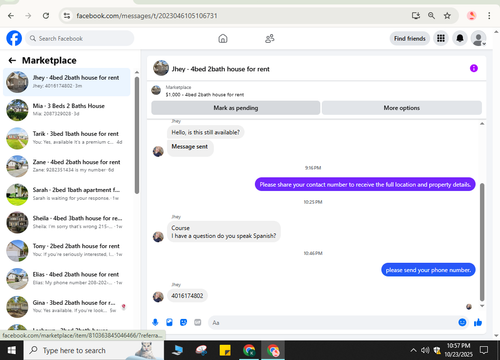Open the Home icon in top navigation
The height and width of the screenshot is (360, 500).
(x=223, y=39)
